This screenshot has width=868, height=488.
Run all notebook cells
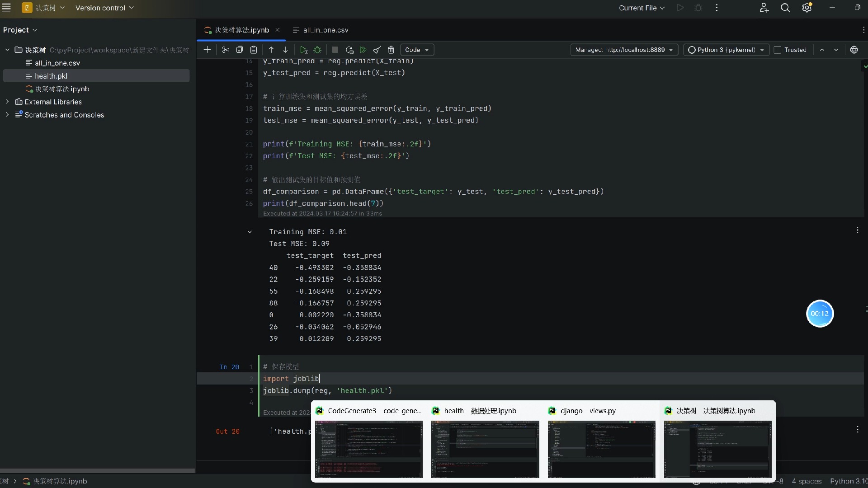coord(363,50)
